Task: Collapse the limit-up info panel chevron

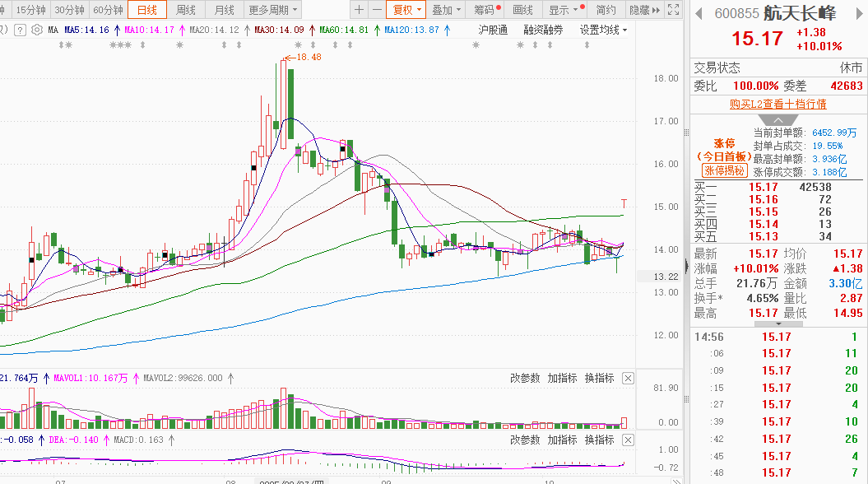Action: (x=777, y=120)
